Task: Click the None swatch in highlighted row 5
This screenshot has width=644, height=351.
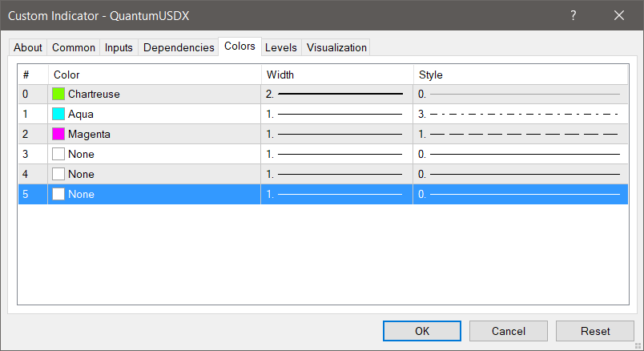Action: (58, 194)
